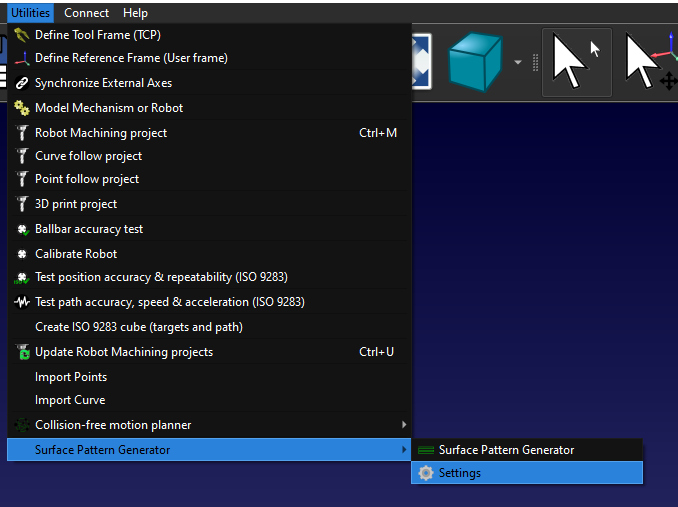Click the Surface Pattern Generator submenu arrow
678x507 pixels.
[404, 450]
